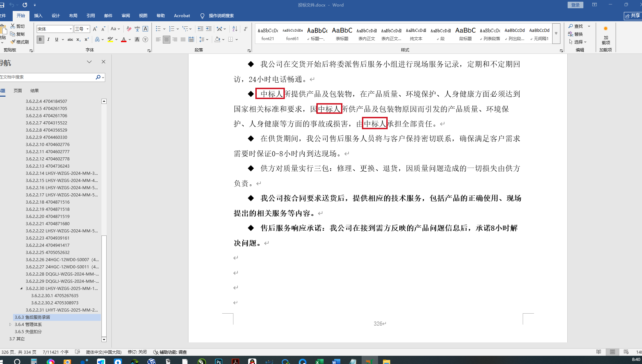Apply superscript formatting
The width and height of the screenshot is (642, 364).
87,39
